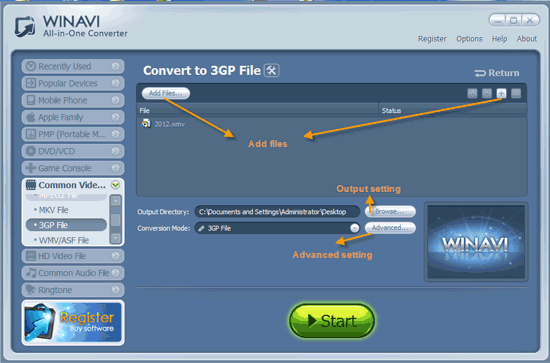Click the minus icon to remove a file
Screen dimensions: 550x363
pyautogui.click(x=516, y=94)
